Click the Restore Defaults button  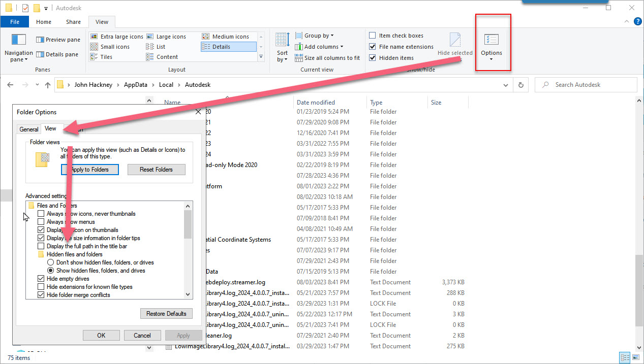pos(166,313)
